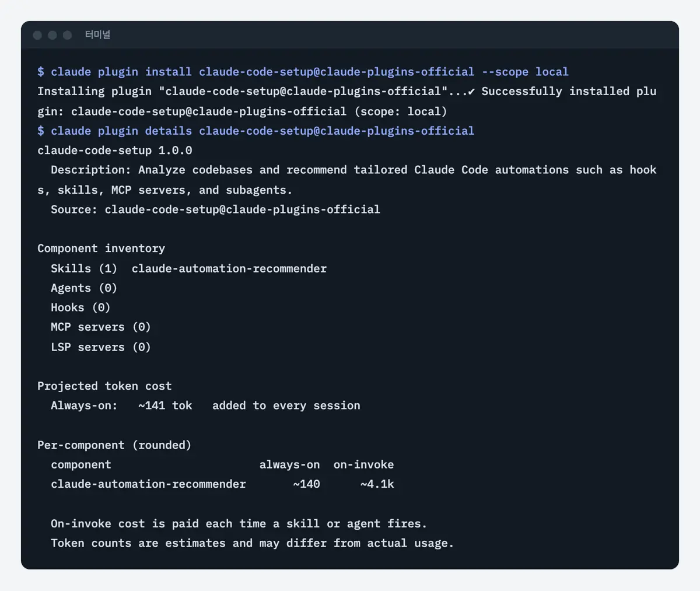Screen dimensions: 700x591
Task: Click the 터미널 window title
Action: click(x=97, y=35)
